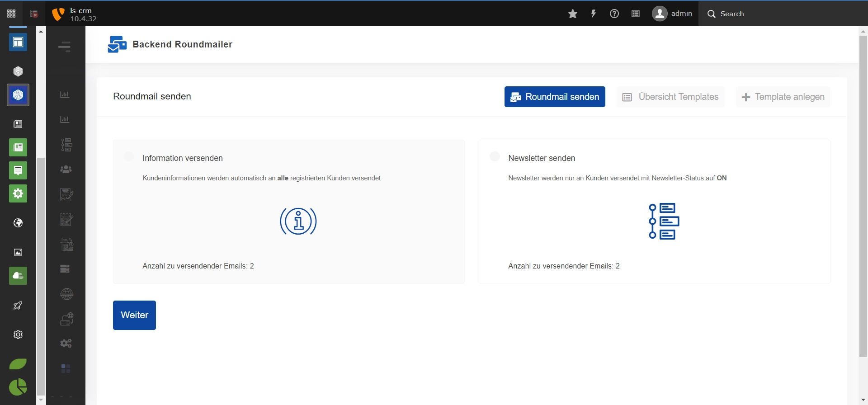
Task: Click the Newsletter senden label
Action: [x=542, y=158]
